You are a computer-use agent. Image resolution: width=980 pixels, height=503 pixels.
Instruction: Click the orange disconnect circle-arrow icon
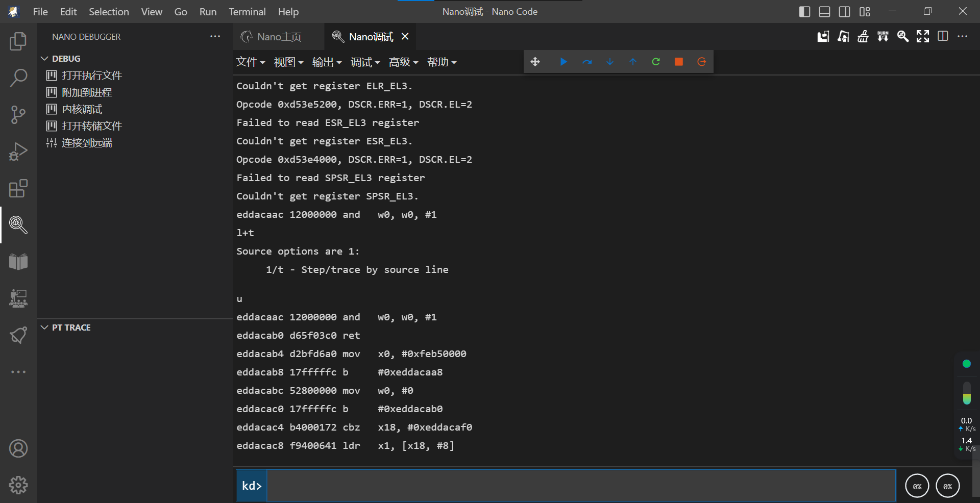click(x=702, y=62)
